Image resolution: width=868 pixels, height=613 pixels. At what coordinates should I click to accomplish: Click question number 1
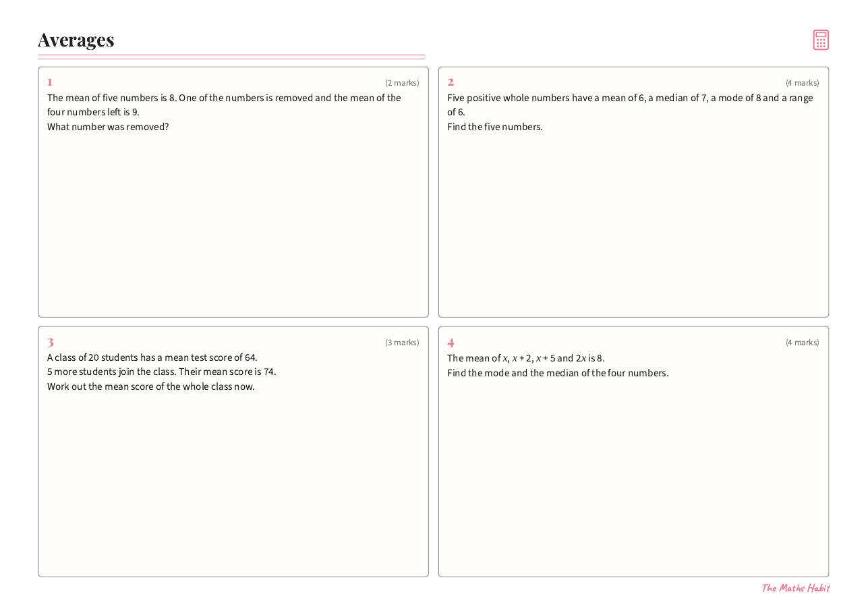point(50,82)
